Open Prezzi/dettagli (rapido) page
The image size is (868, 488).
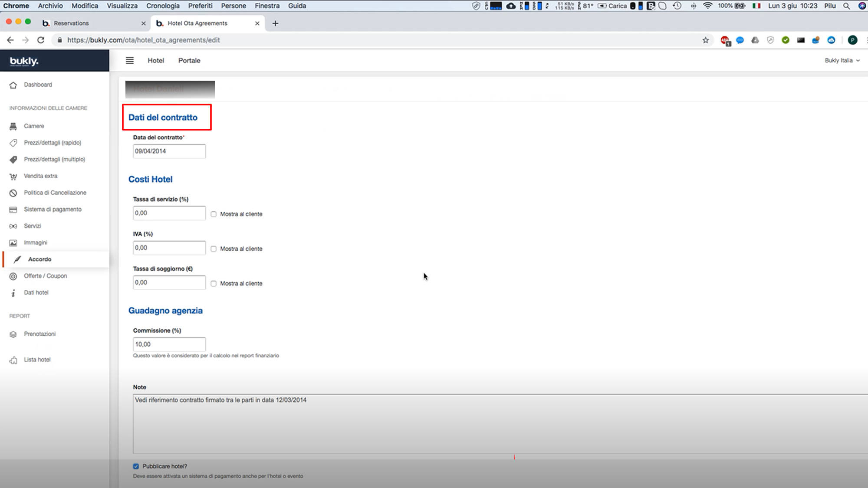tap(53, 143)
